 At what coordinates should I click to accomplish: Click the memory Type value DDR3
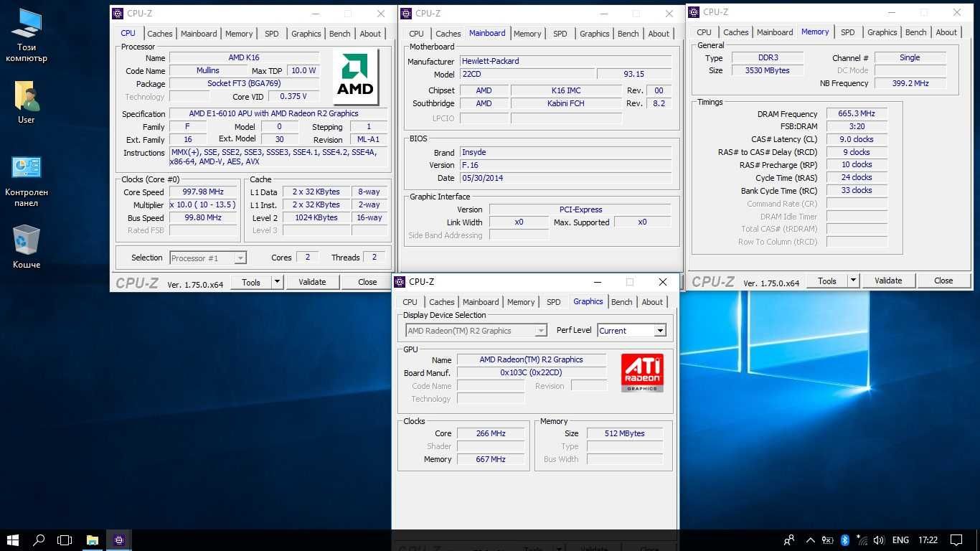coord(768,57)
